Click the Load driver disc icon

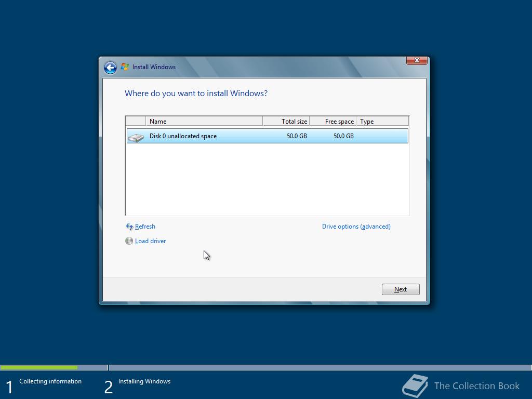(x=129, y=241)
